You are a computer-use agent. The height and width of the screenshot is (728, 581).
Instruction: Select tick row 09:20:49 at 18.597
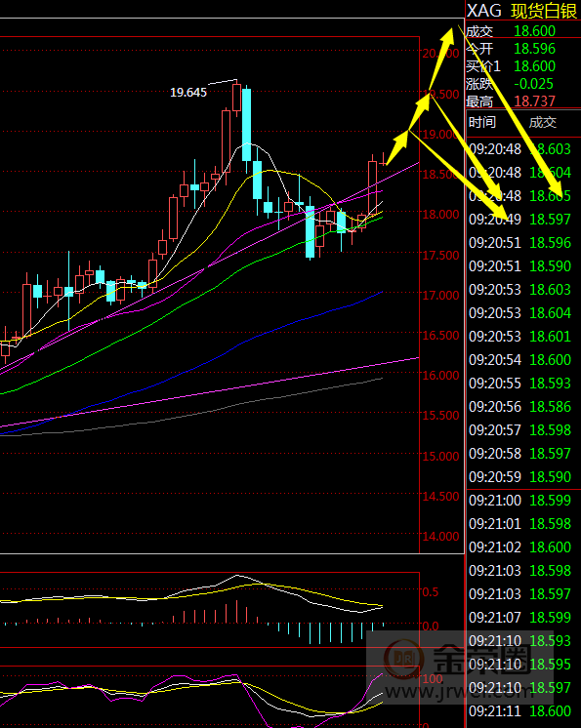[519, 220]
